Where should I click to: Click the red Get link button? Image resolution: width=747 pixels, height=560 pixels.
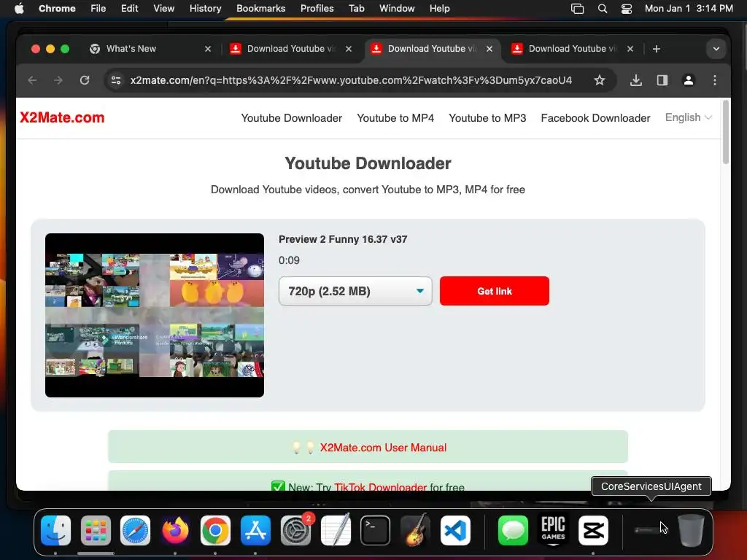click(x=495, y=291)
